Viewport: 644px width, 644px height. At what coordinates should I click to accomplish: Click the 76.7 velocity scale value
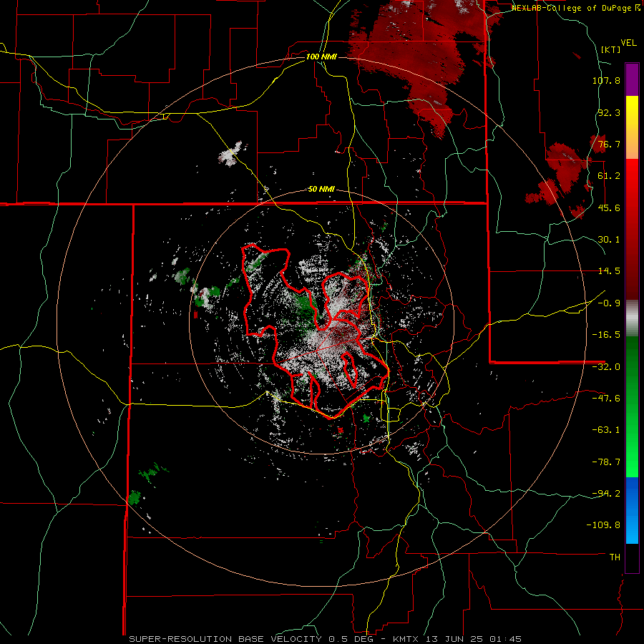coord(609,144)
